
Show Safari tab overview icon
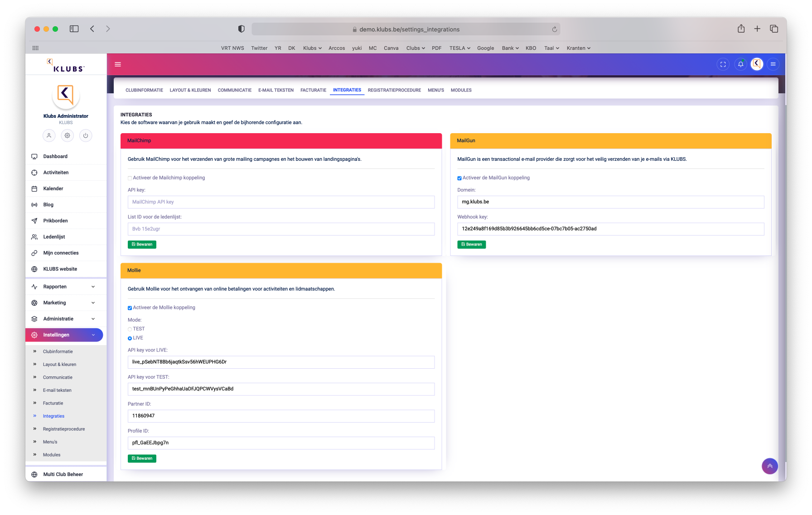(774, 29)
